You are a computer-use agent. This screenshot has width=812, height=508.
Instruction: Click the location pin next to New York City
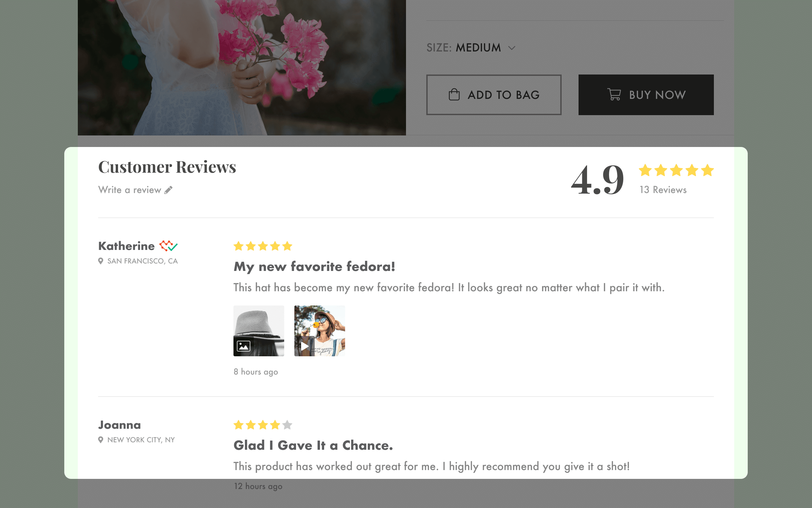click(100, 440)
